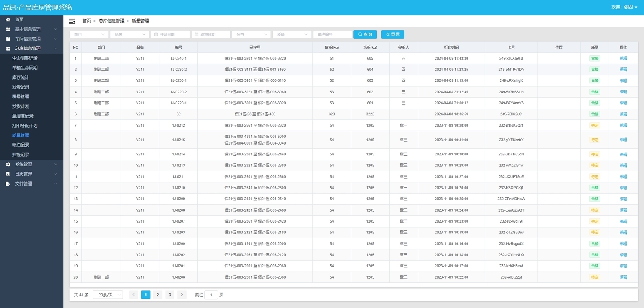The height and width of the screenshot is (308, 644).
Task: Click the 冠字号 column header
Action: tap(255, 47)
